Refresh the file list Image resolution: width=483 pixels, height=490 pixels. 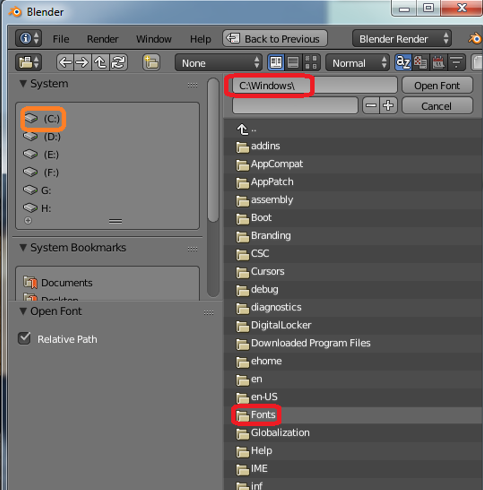118,62
